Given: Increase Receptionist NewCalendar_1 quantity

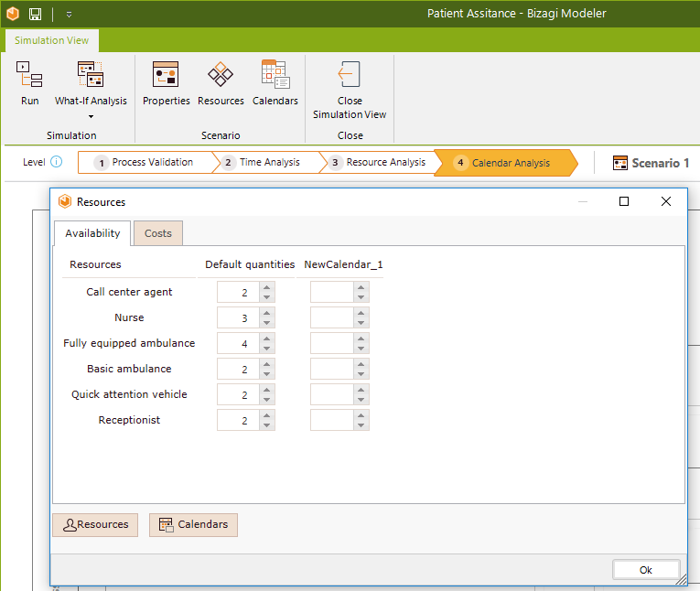Looking at the screenshot, I should 361,415.
